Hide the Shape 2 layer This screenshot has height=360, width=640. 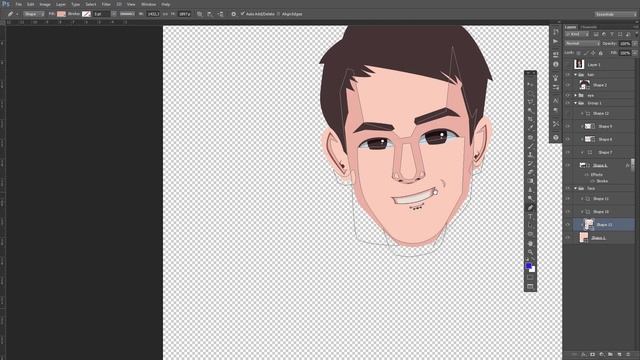[568, 85]
